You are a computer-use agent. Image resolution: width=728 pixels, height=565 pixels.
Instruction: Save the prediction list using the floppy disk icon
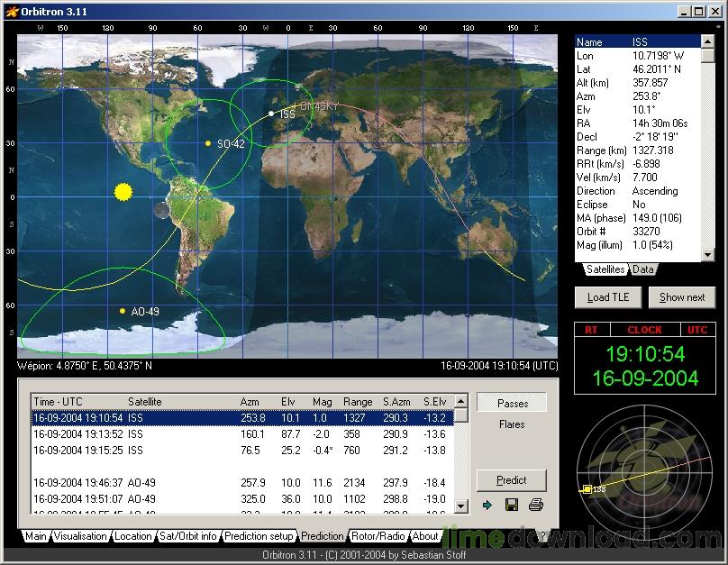[512, 506]
